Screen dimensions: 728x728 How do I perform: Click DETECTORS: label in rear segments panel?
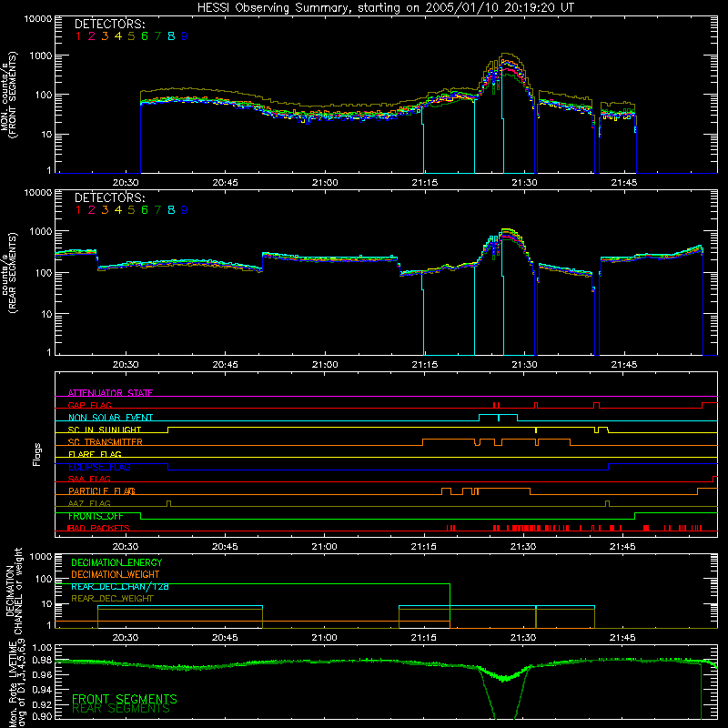pos(109,197)
